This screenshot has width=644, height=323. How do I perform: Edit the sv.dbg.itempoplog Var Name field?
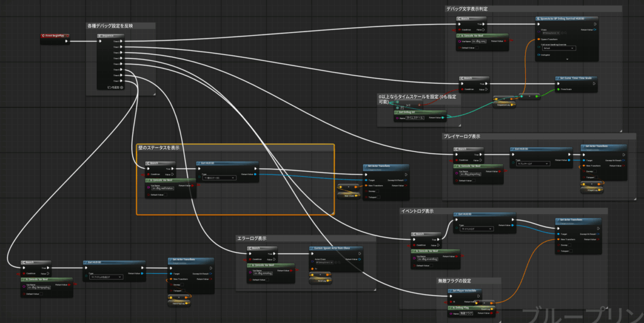pyautogui.click(x=39, y=288)
